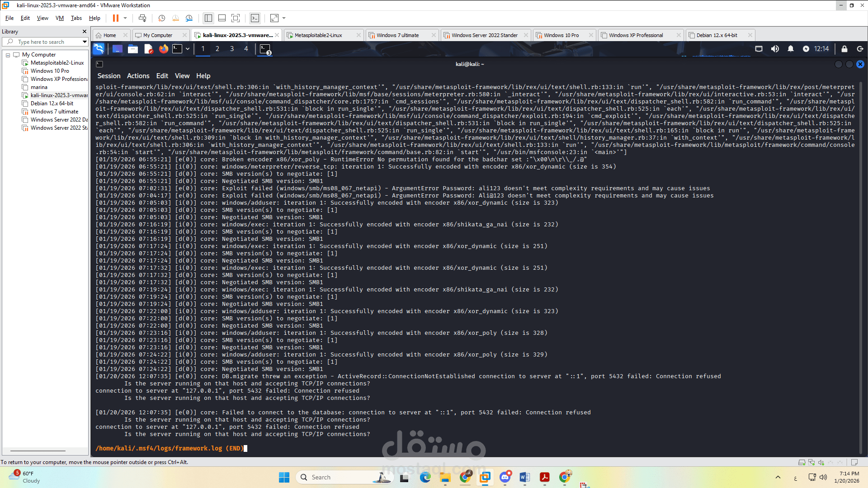Click the suspend/pause VM toolbar button
The width and height of the screenshot is (868, 488).
(116, 18)
